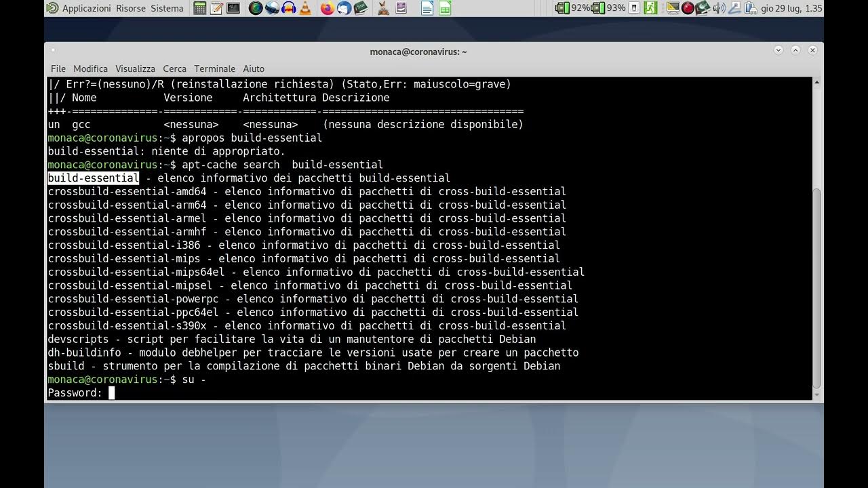Viewport: 868px width, 488px height.
Task: Open the Risorse panel menu
Action: [x=131, y=8]
